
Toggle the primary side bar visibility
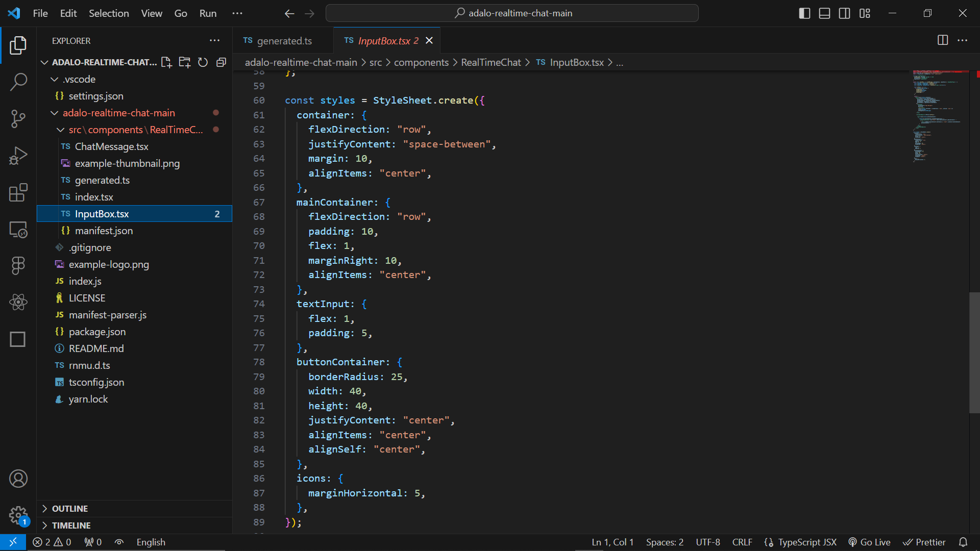tap(804, 13)
